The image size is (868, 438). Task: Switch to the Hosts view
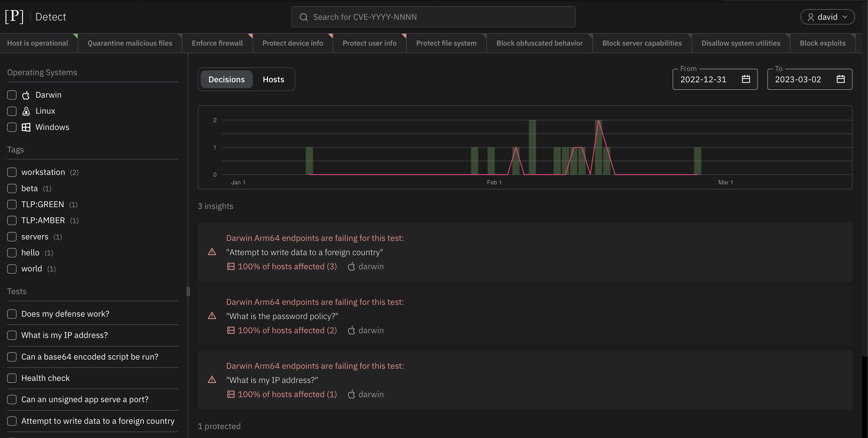(x=273, y=80)
